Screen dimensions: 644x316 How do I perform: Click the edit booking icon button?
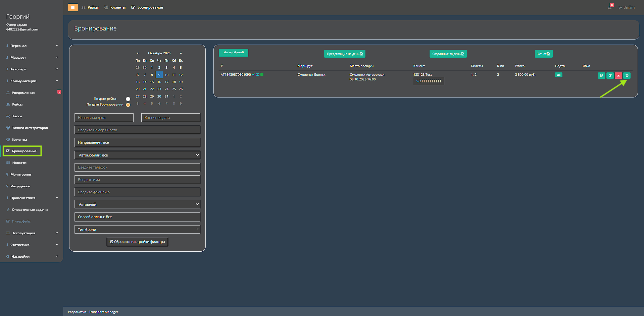[x=610, y=76]
